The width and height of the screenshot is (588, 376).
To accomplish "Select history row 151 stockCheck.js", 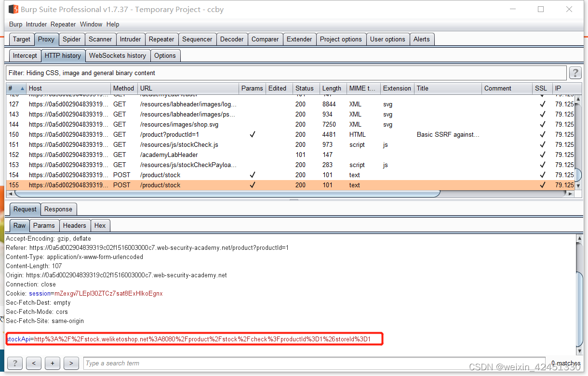I will [x=290, y=144].
